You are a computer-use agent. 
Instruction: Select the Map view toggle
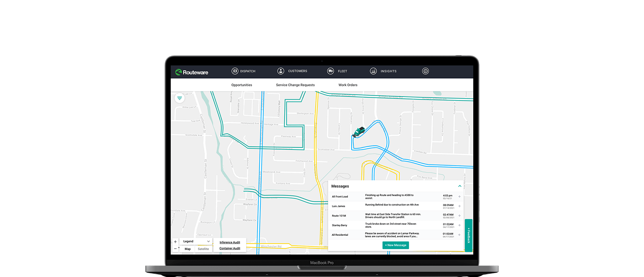(188, 249)
